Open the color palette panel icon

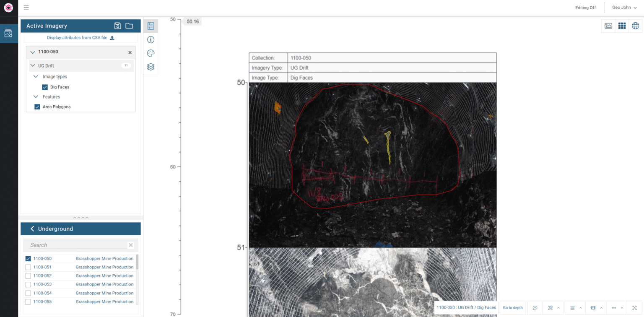[x=151, y=53]
